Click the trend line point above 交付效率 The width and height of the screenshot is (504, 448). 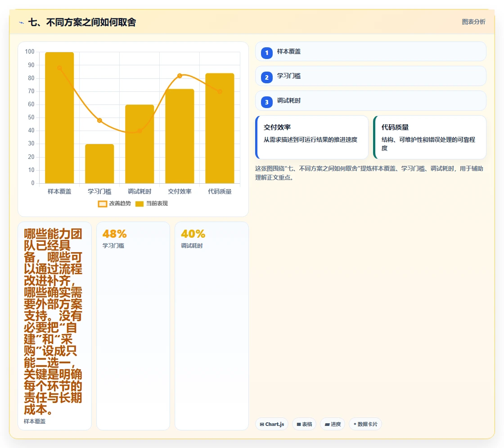[180, 76]
